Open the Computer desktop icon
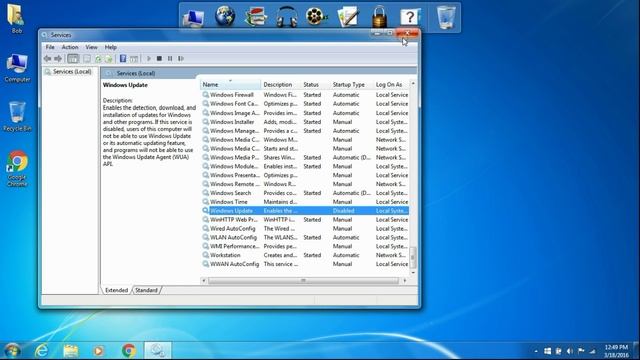The image size is (640, 360). (17, 68)
